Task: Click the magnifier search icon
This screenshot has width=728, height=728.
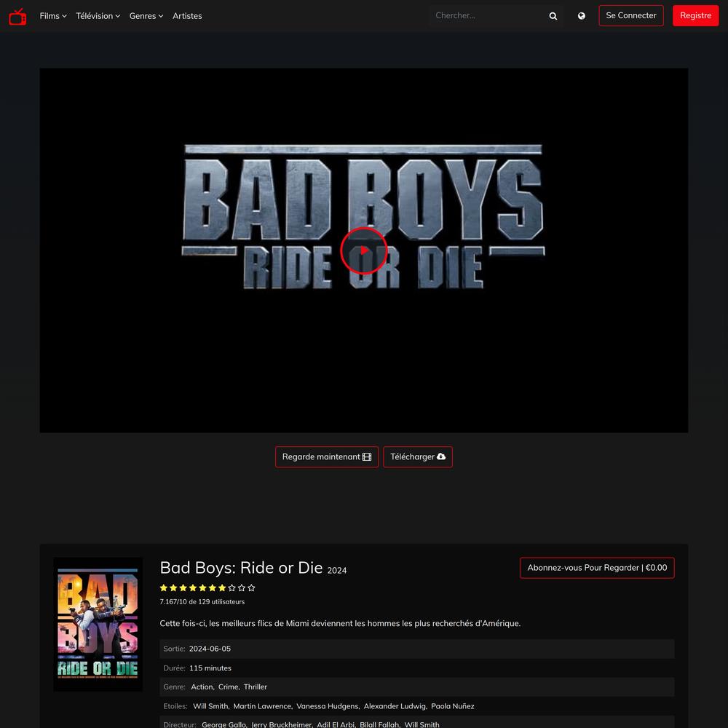Action: click(553, 16)
